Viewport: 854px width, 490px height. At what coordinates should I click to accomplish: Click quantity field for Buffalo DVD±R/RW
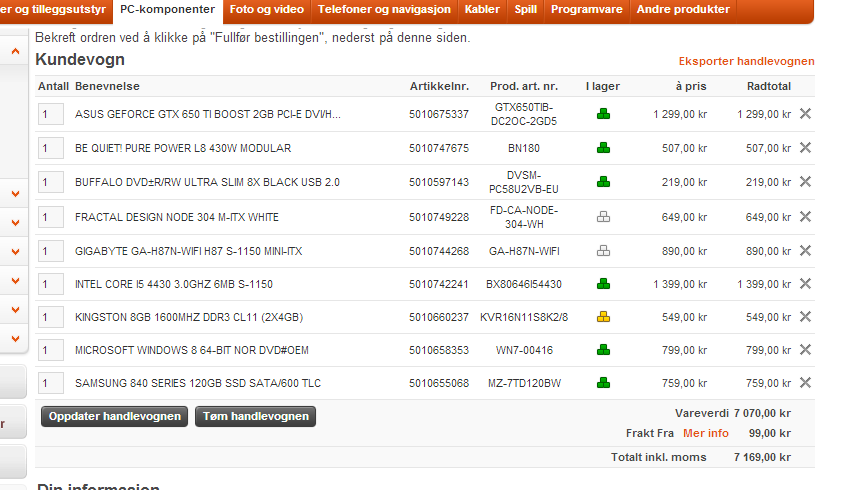51,182
